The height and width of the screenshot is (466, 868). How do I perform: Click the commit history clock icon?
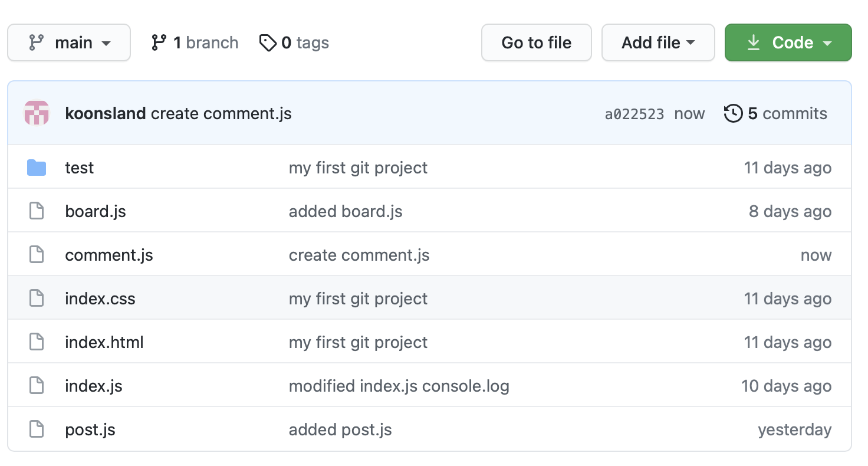[x=733, y=113]
